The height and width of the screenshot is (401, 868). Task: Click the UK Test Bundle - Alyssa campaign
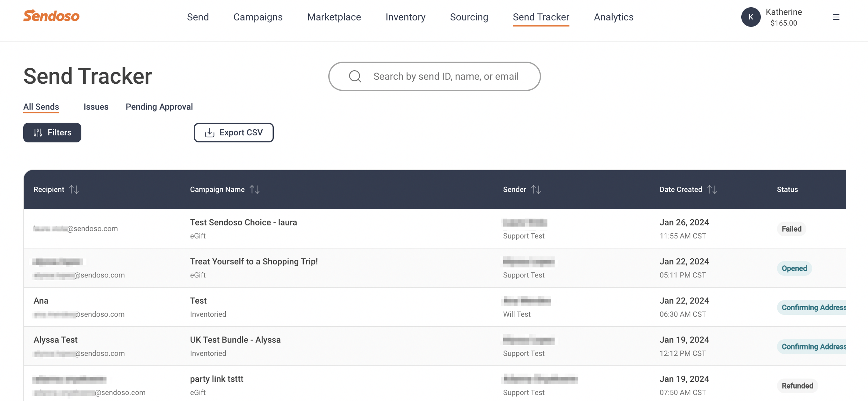click(x=235, y=340)
